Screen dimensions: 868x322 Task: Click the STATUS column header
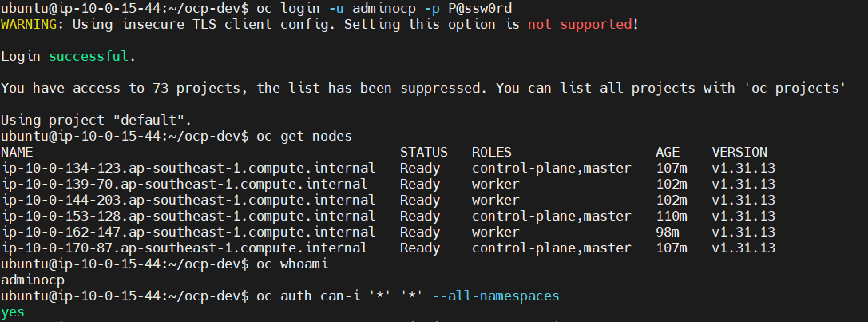tap(424, 152)
